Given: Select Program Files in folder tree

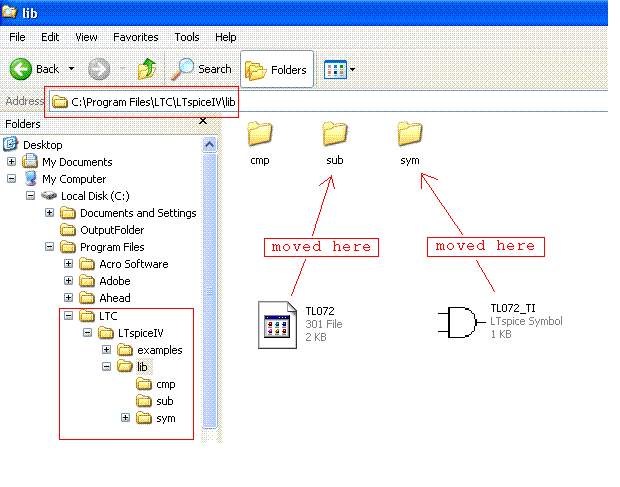Looking at the screenshot, I should pos(112,247).
